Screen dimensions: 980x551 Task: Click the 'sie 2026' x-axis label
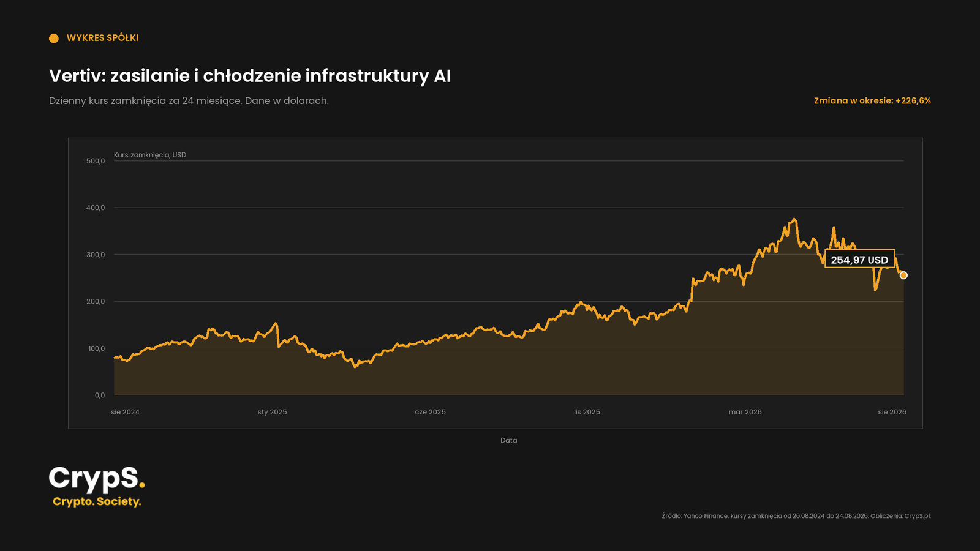click(892, 412)
